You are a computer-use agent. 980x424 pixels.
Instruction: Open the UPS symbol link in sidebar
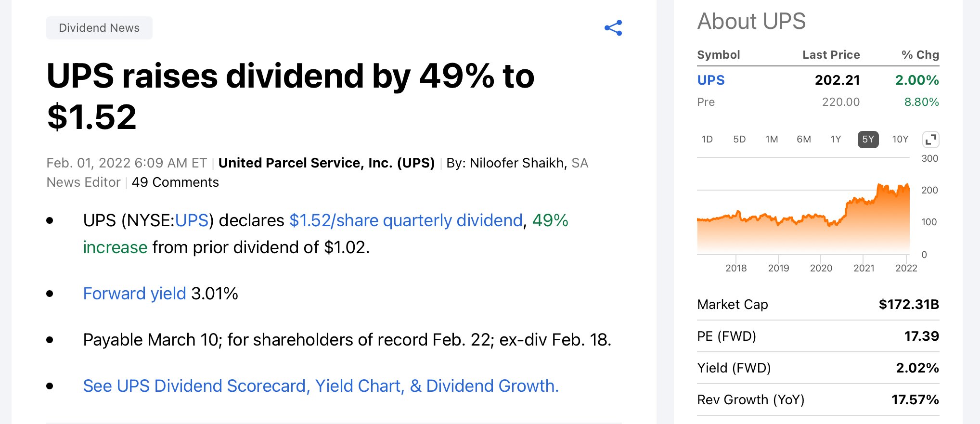point(710,80)
